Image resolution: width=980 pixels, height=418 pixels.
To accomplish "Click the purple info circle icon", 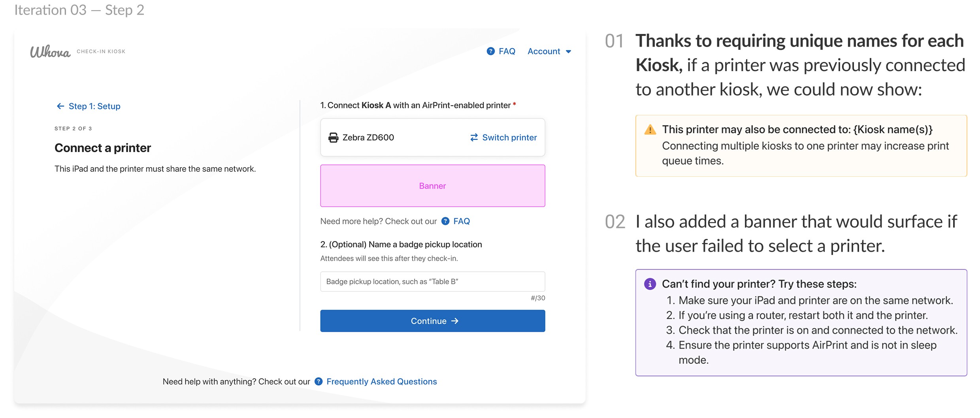I will pos(650,284).
